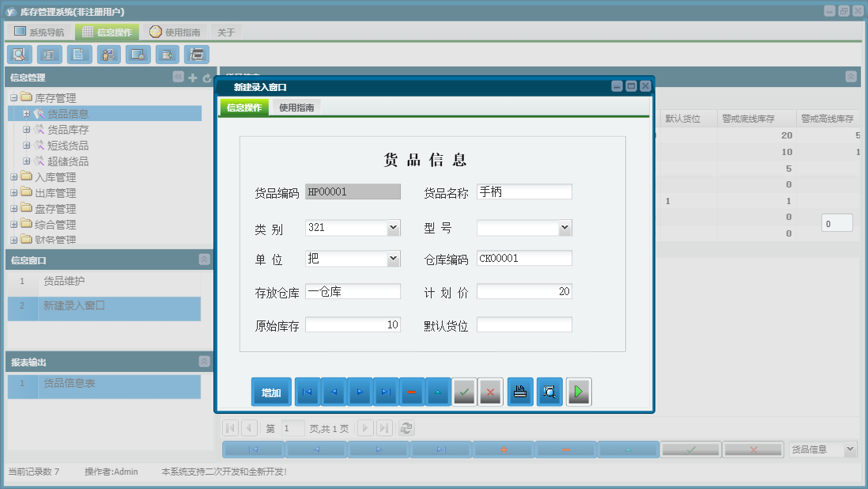Go to last record in the dialog
Viewport: 868px width, 489px height.
(386, 392)
